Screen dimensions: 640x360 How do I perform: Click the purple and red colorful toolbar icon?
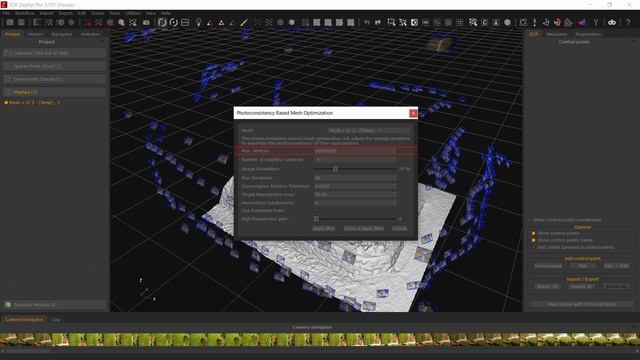(x=582, y=22)
